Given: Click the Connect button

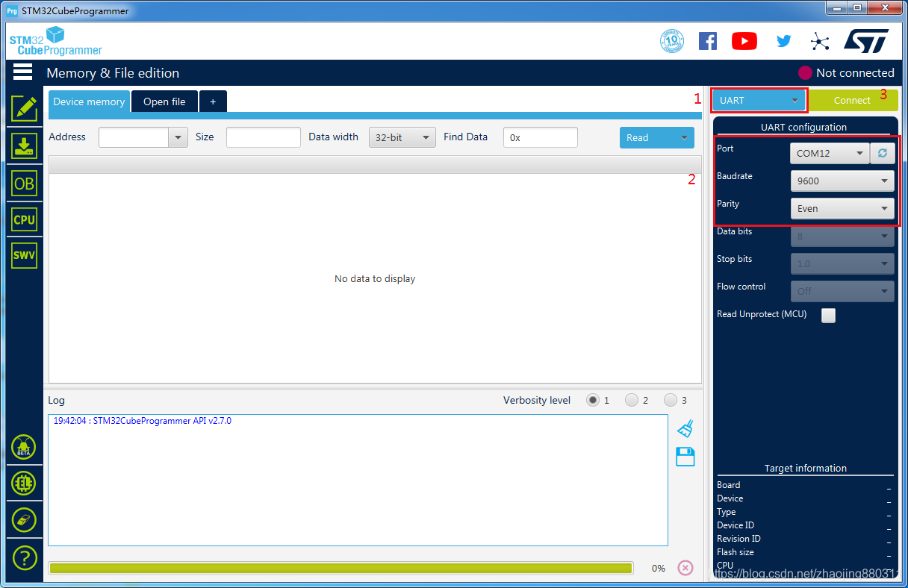Looking at the screenshot, I should click(852, 100).
